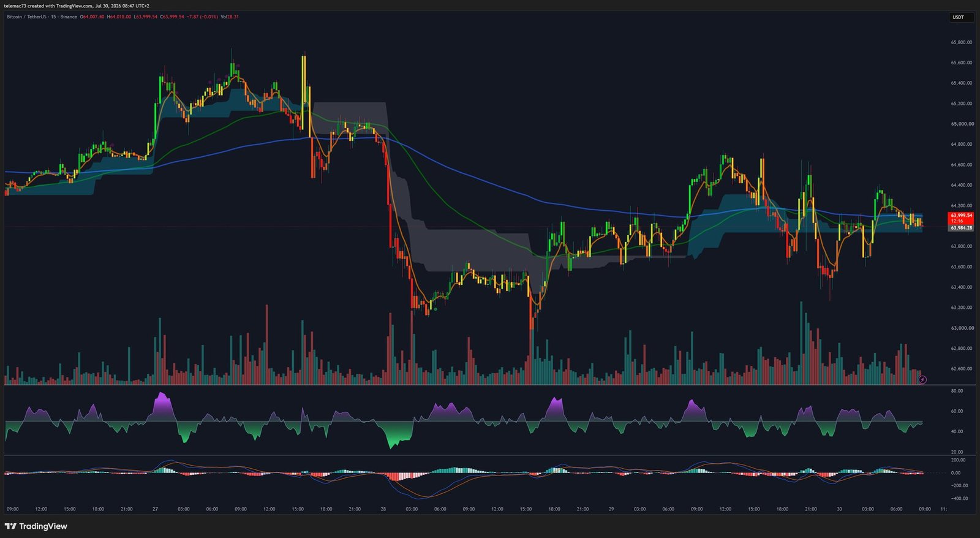
Task: Click the 62,600.00 price axis label
Action: click(962, 369)
